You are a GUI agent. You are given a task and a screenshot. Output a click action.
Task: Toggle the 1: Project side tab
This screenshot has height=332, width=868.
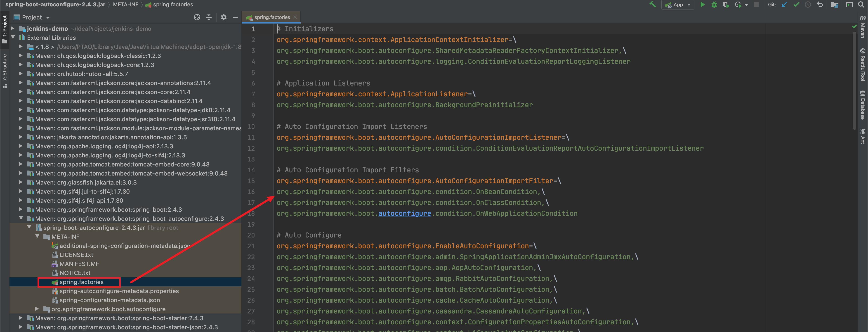coord(5,29)
